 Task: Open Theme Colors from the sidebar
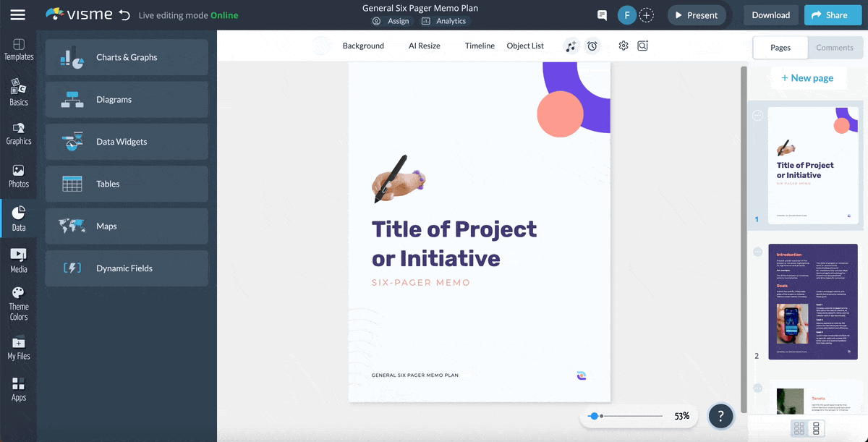pyautogui.click(x=19, y=300)
